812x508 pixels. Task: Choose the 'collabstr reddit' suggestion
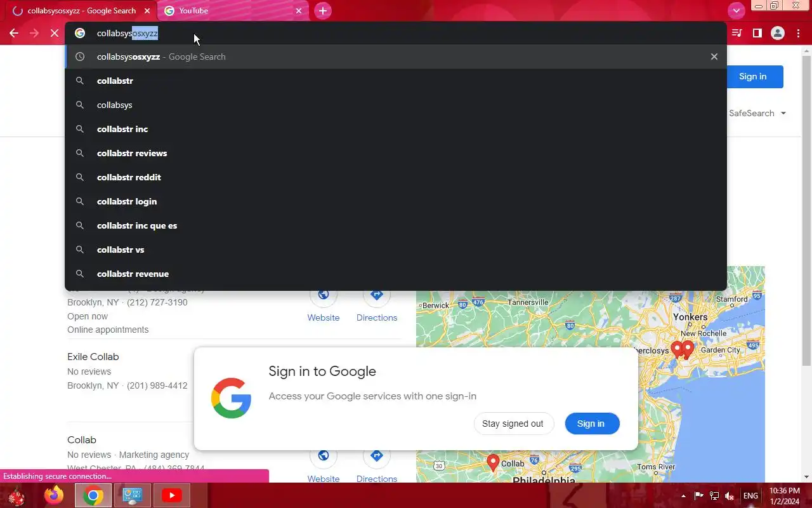point(396,177)
